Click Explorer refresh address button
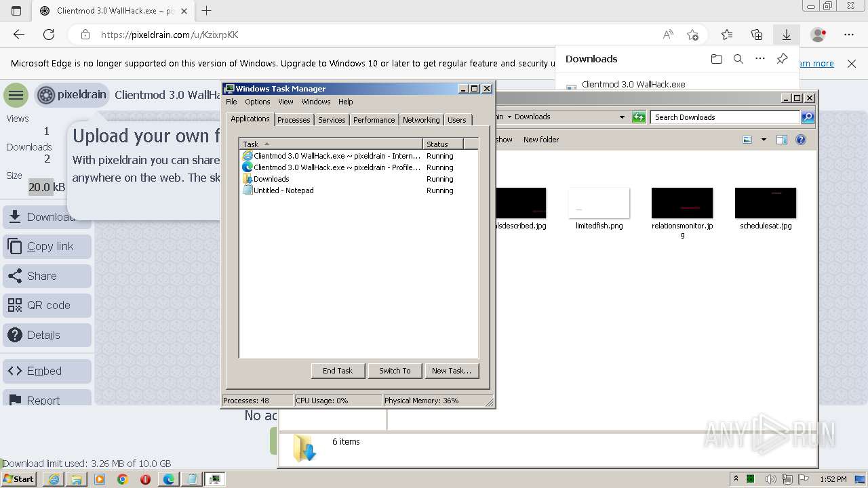This screenshot has height=488, width=868. [639, 117]
